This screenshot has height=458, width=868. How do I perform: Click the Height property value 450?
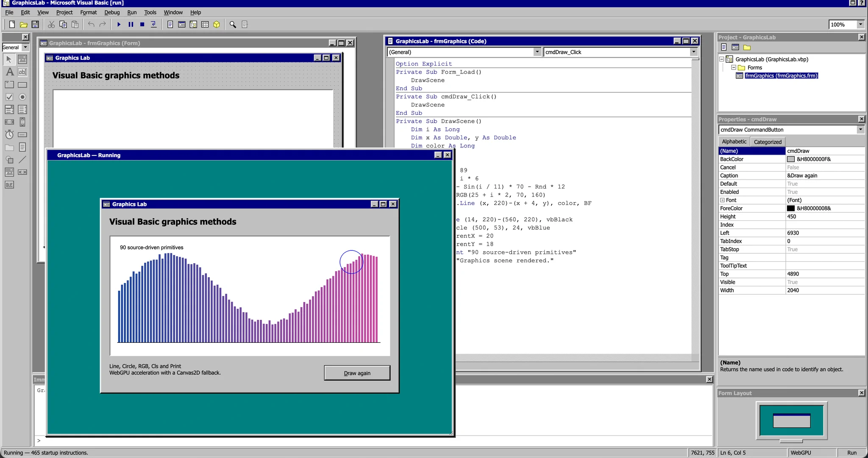pos(825,217)
